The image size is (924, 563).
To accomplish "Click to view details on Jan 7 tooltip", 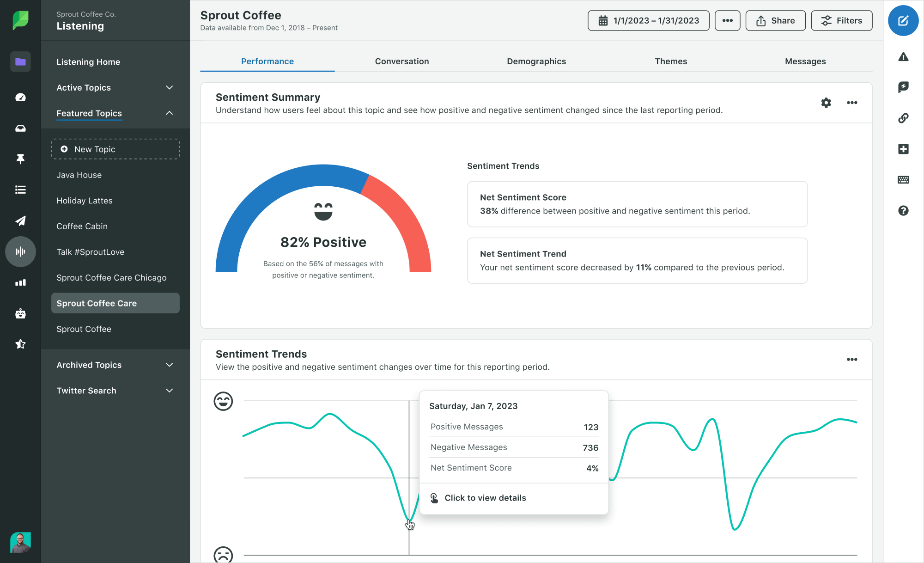I will click(x=485, y=498).
